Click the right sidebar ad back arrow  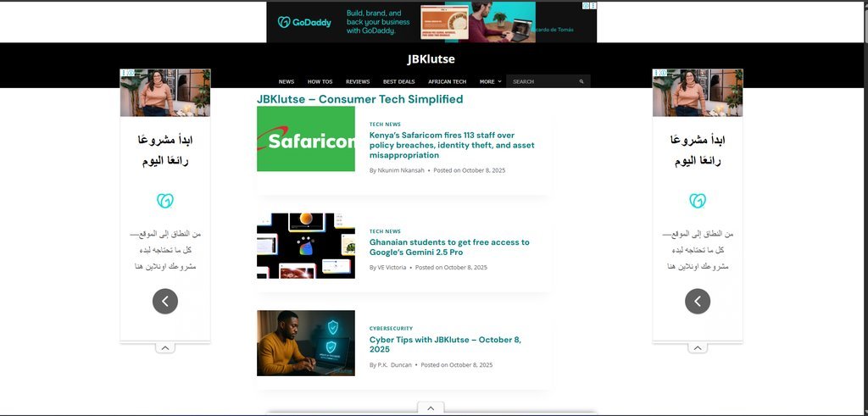(x=698, y=301)
